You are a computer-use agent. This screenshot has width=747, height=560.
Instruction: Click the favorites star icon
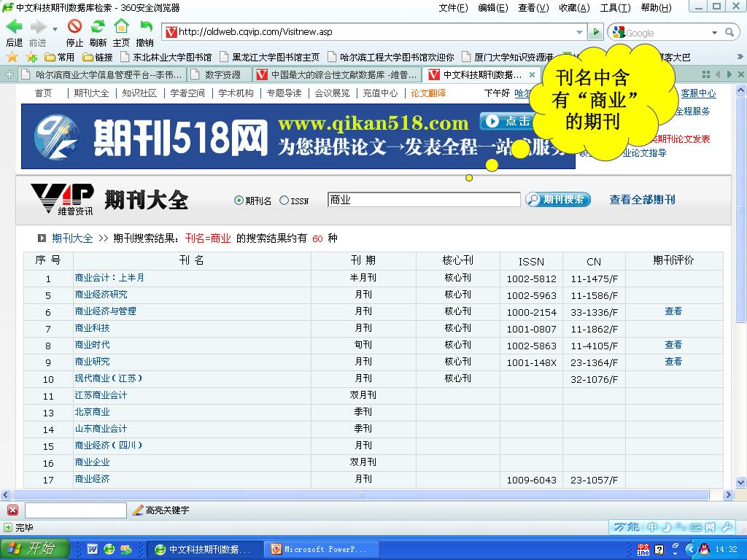[x=12, y=57]
